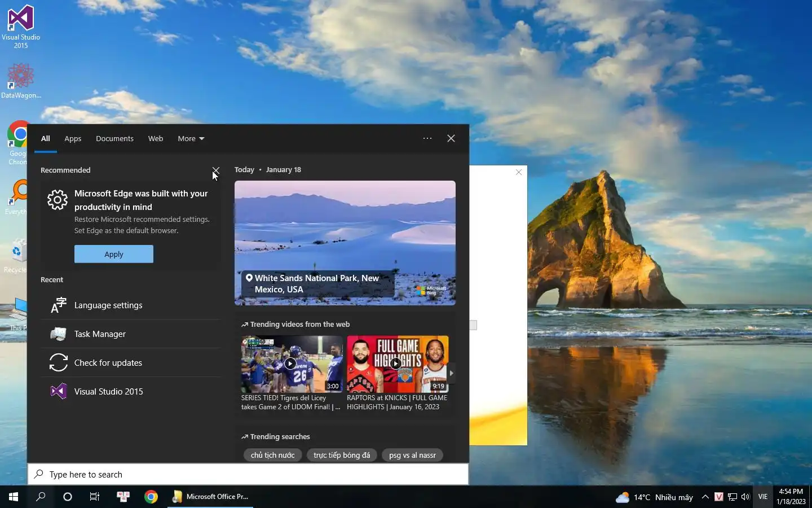Open DataWagon desktop shortcut
The image size is (812, 508).
(21, 81)
